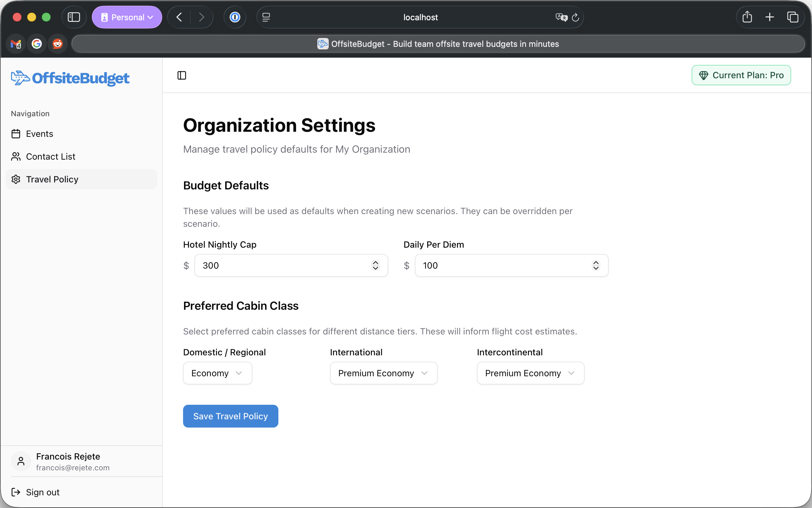Toggle the sidebar collapse icon

coord(181,75)
